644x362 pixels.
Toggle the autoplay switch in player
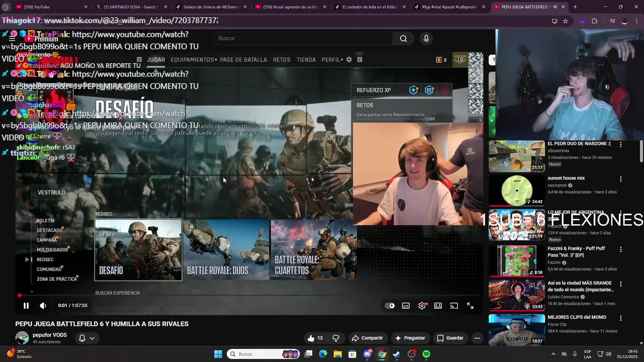click(390, 306)
